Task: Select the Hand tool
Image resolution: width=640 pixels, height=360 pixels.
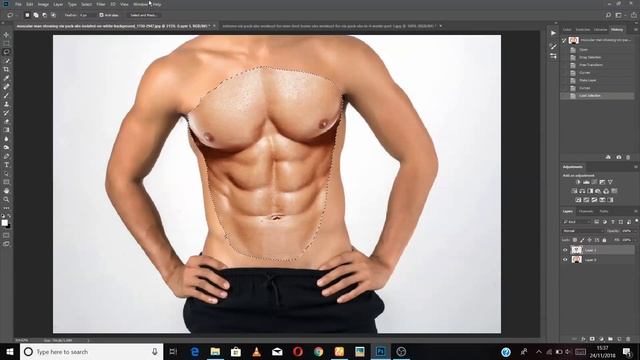Action: pos(6,191)
